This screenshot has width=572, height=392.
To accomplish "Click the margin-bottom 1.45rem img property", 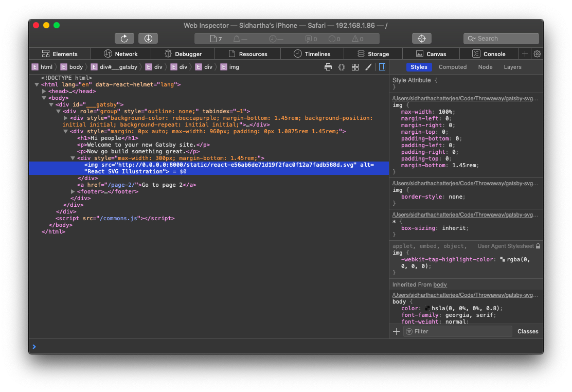I will pyautogui.click(x=440, y=165).
